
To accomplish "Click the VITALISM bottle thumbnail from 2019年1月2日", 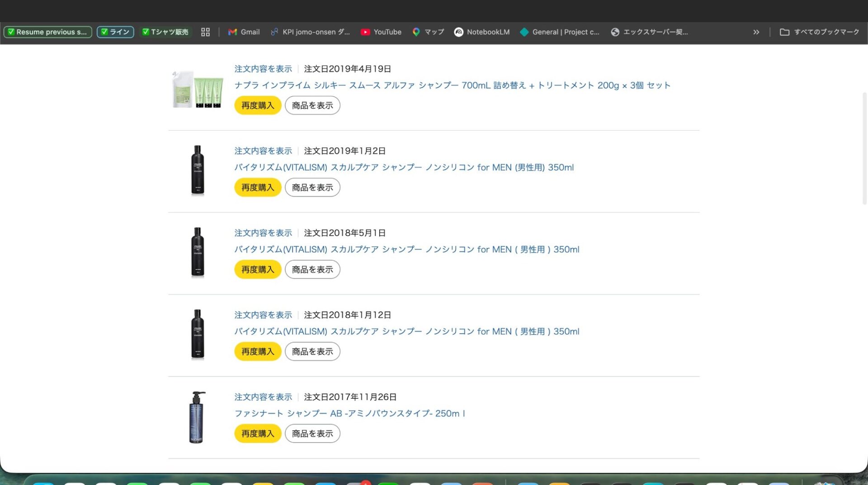I will (198, 170).
